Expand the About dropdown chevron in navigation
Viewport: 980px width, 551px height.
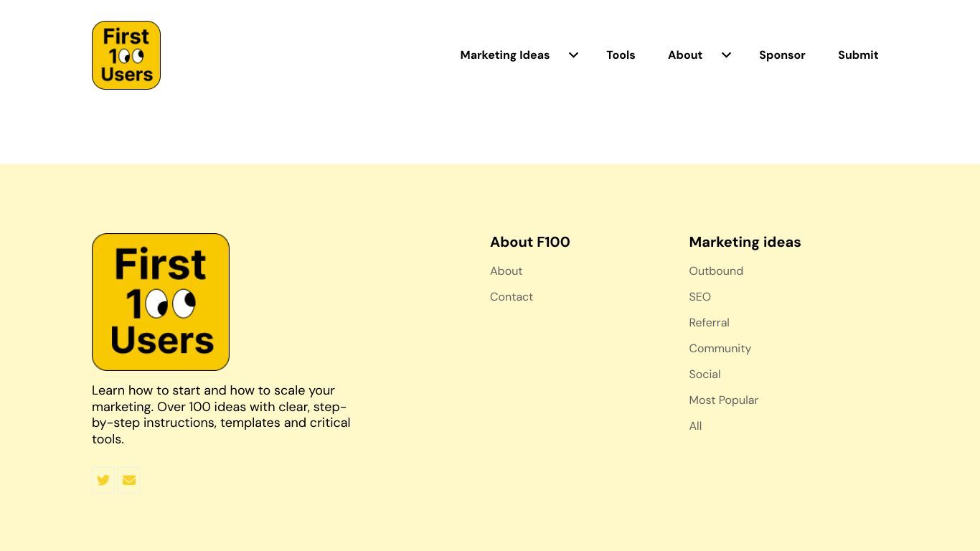(x=726, y=55)
